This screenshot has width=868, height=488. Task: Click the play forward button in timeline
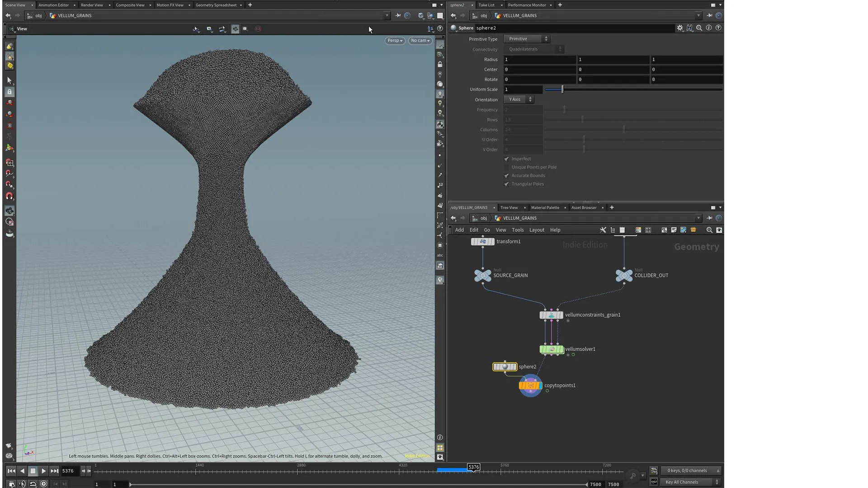(43, 471)
